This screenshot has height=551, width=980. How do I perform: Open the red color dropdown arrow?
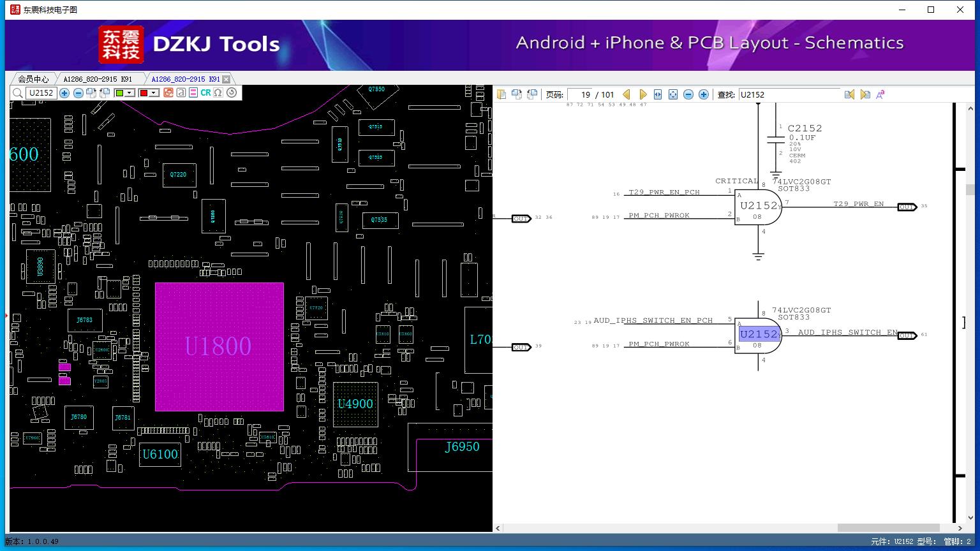tap(154, 93)
